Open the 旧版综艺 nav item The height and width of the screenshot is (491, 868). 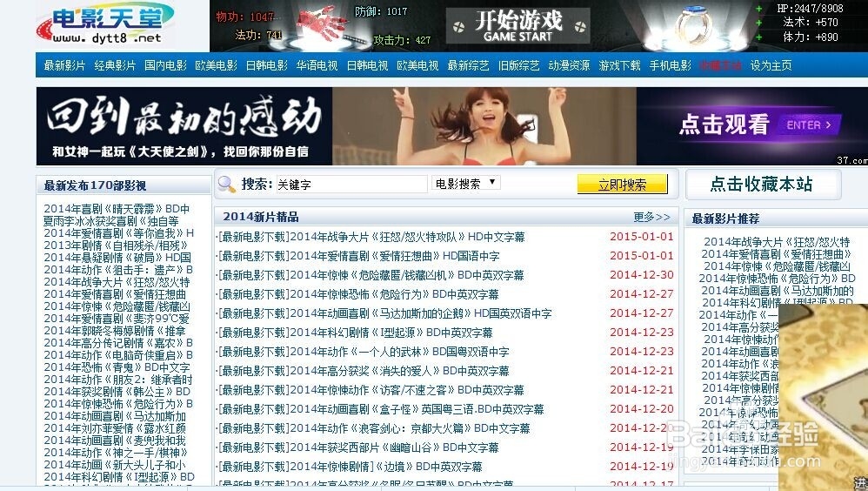pos(518,65)
